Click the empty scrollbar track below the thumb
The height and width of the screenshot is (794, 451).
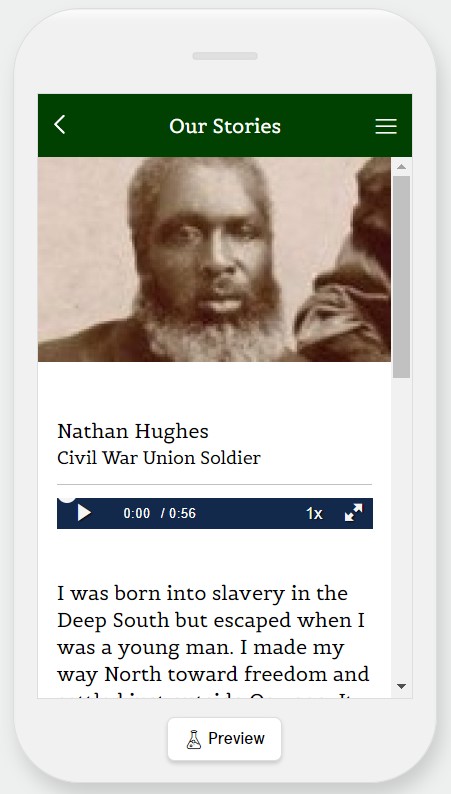[x=401, y=529]
